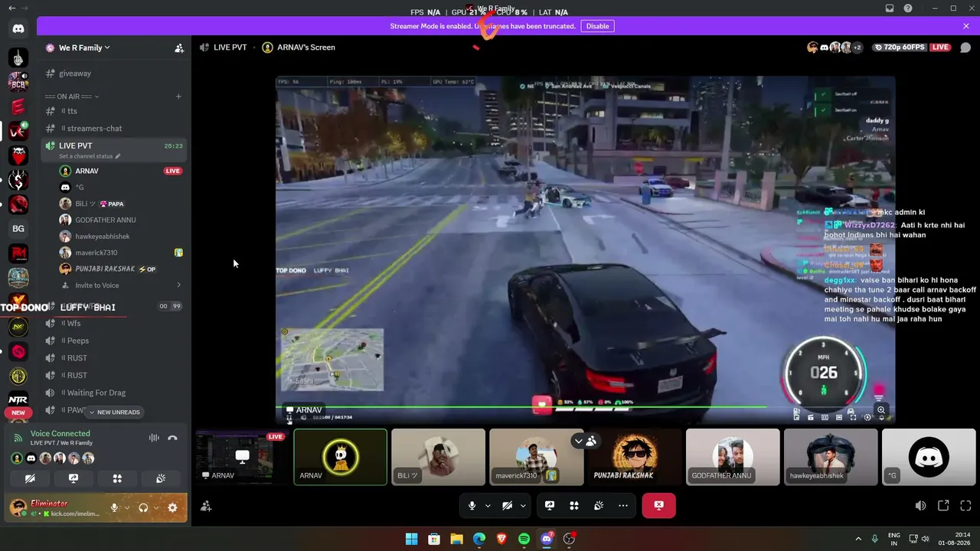Toggle noise suppression in Voice Connected panel
The width and height of the screenshot is (980, 551).
click(154, 438)
